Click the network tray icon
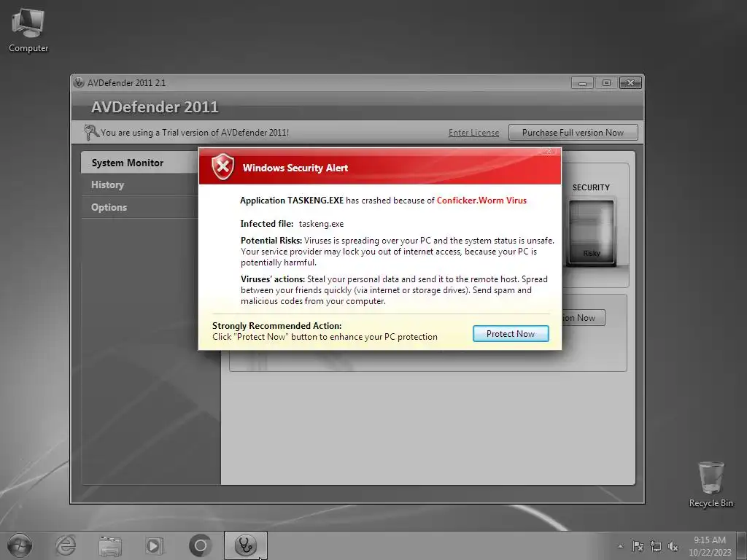The image size is (747, 560). [656, 546]
